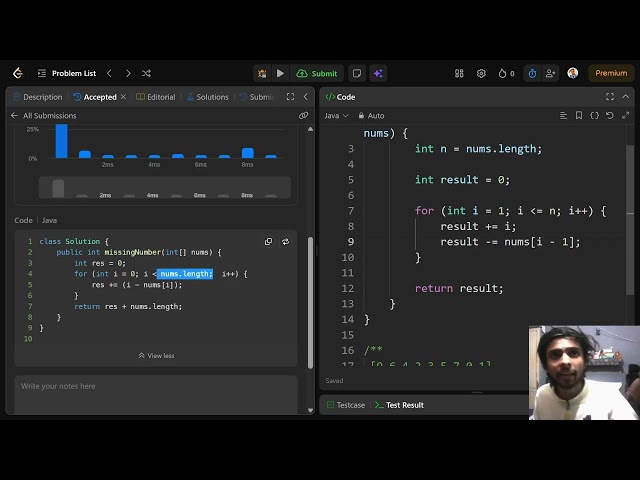
Task: Close the Accepted tab
Action: click(x=123, y=97)
